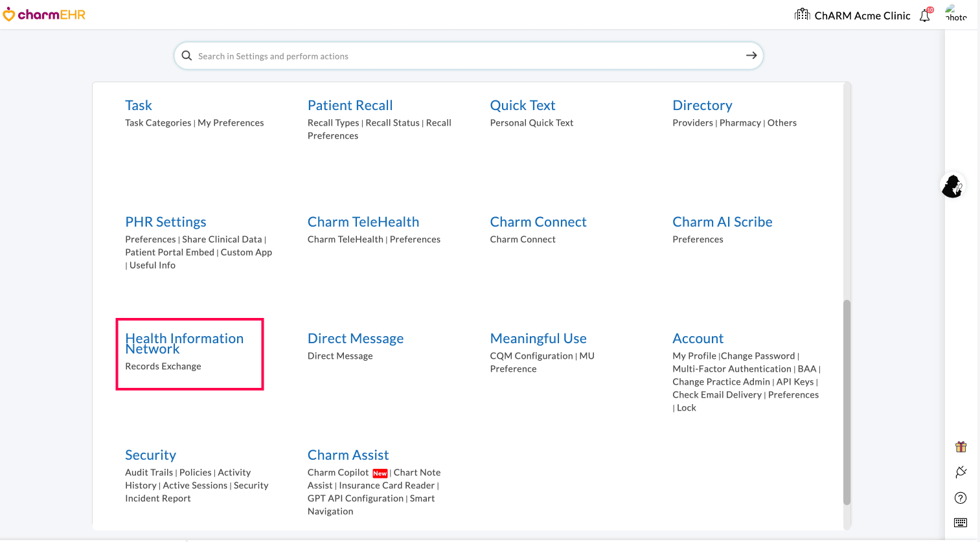Click the clinic building icon beside ChARM Acme Clinic
980x542 pixels.
point(801,14)
